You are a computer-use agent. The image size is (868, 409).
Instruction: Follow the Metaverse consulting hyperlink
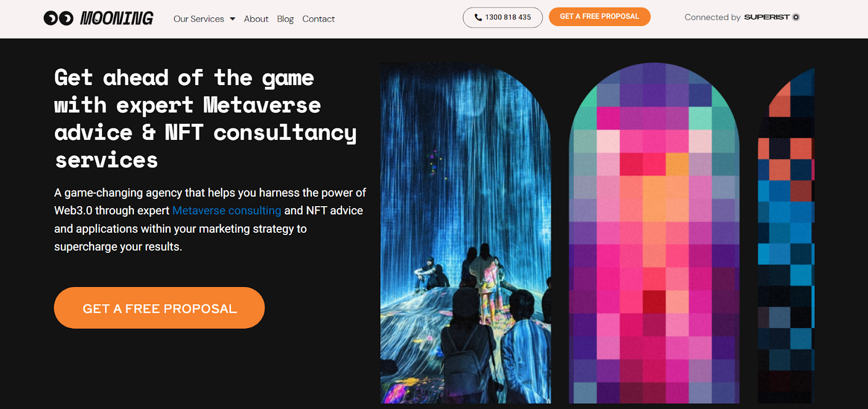click(227, 210)
